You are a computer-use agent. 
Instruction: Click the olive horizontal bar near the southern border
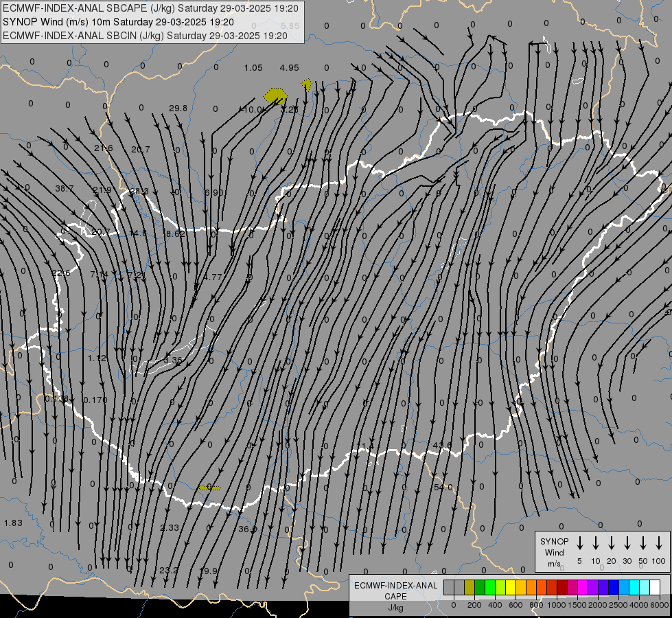(209, 488)
